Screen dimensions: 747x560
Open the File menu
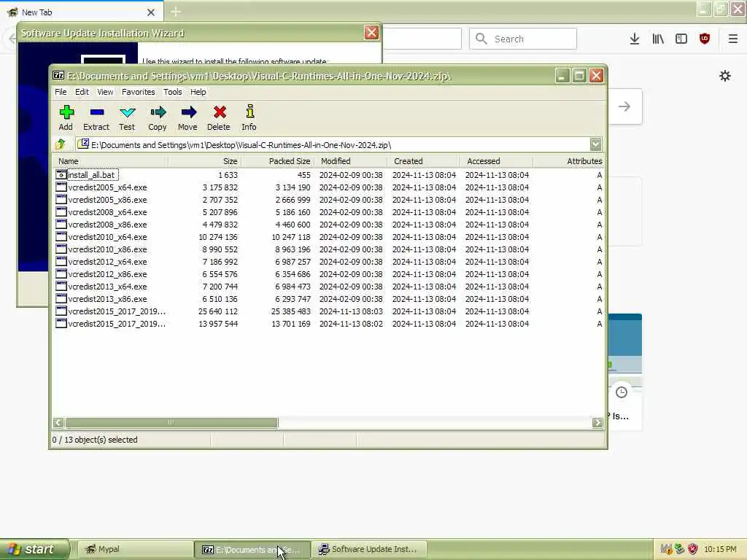(61, 92)
